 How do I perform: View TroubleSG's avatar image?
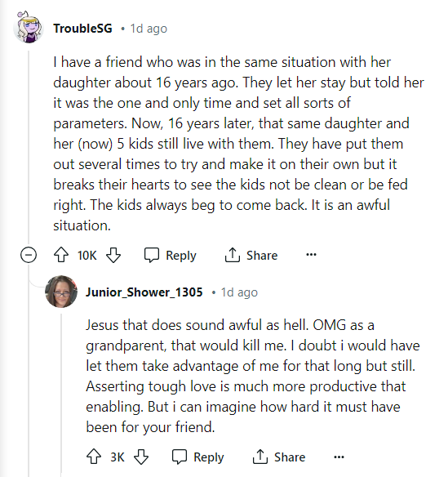[x=29, y=28]
